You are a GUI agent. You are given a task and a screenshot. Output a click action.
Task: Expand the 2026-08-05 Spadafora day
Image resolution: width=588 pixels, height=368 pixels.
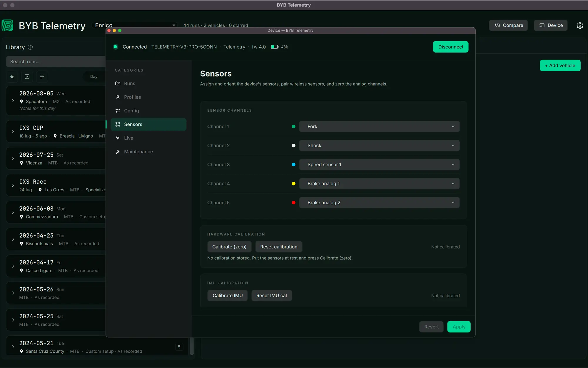click(13, 101)
